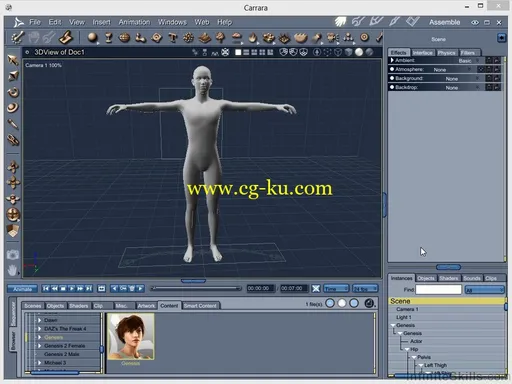512x384 pixels.
Task: Click the fire primitive icon in toolbar
Action: pos(253,37)
